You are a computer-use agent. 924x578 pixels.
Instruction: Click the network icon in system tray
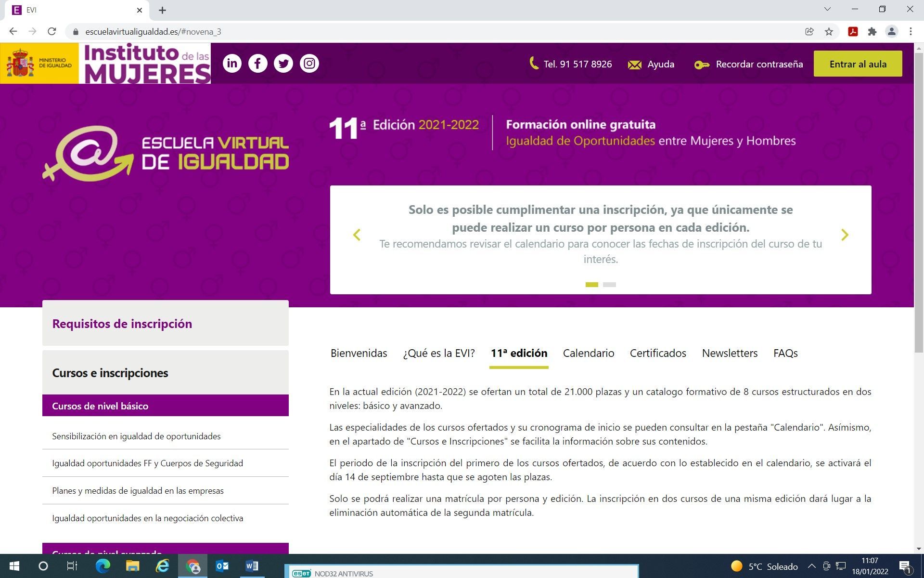(840, 566)
